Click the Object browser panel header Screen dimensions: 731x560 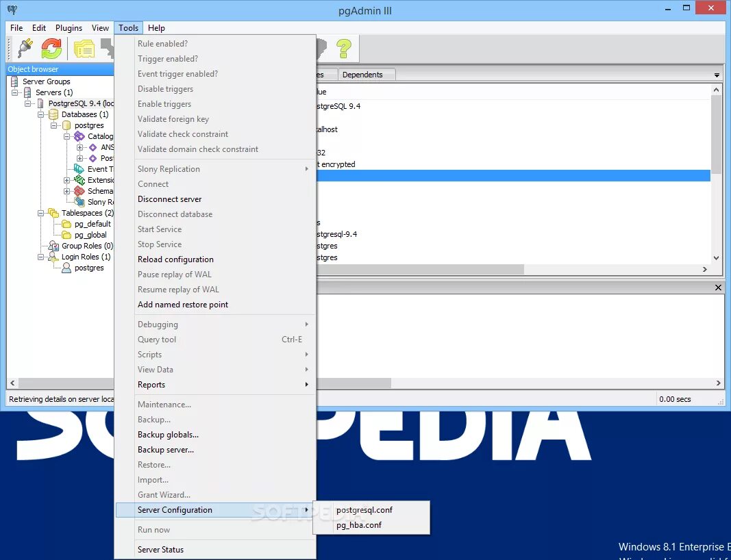pos(60,69)
